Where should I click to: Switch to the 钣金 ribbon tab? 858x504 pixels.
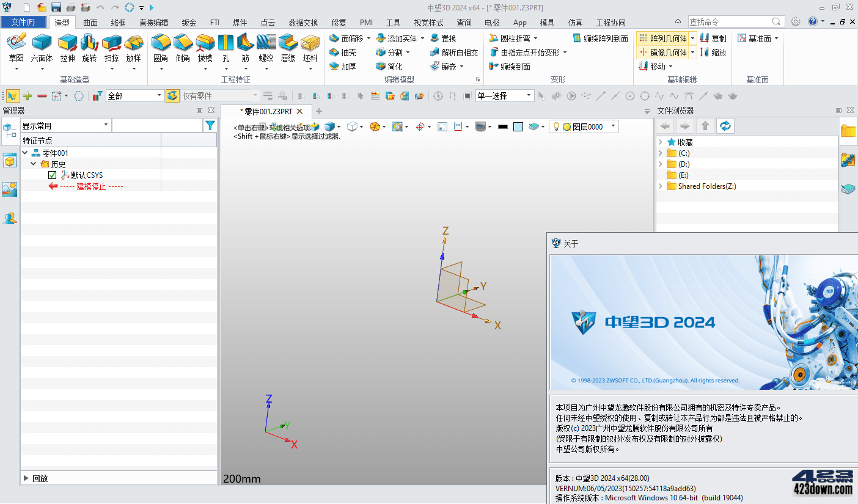(x=189, y=23)
